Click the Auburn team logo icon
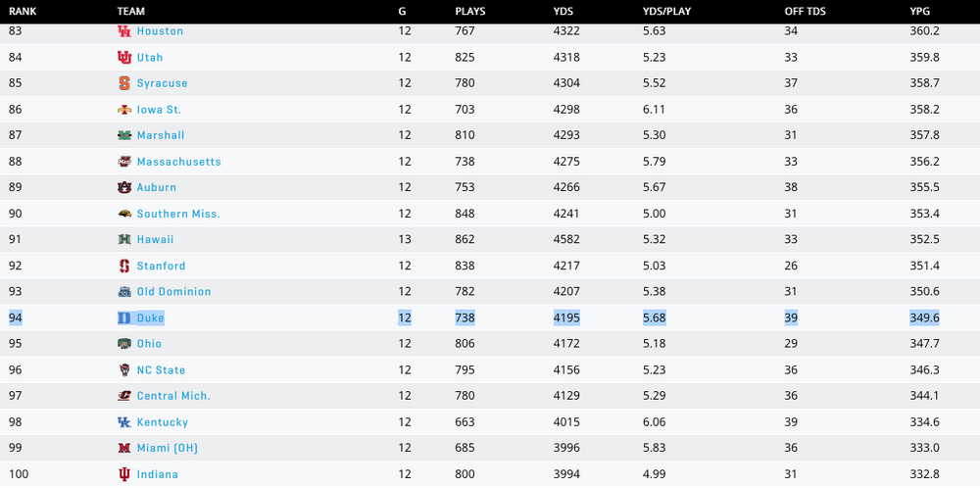The height and width of the screenshot is (488, 980). [123, 187]
